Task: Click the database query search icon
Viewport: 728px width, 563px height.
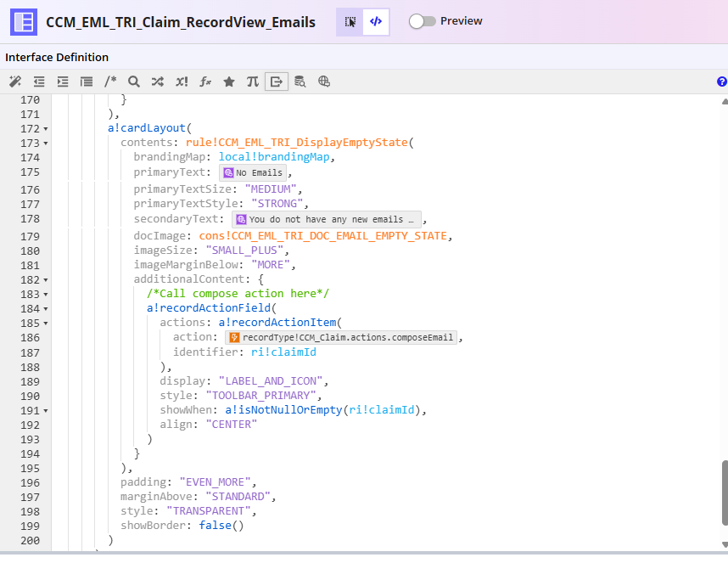Action: click(300, 82)
